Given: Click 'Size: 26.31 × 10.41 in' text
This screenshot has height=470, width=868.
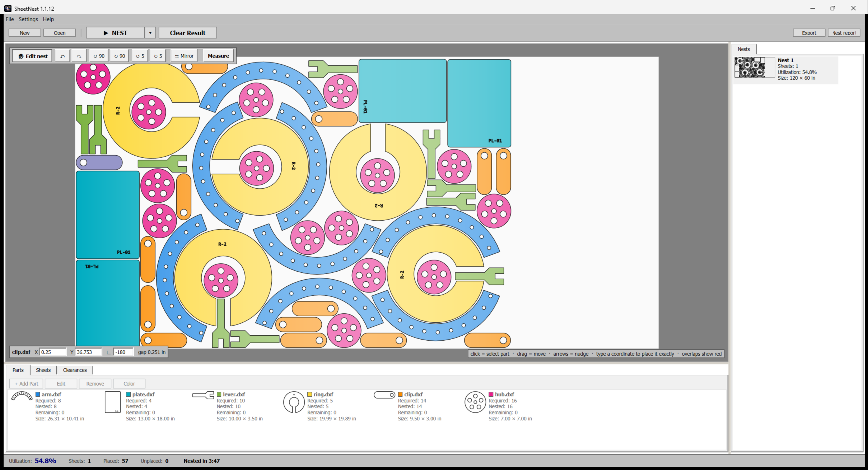Looking at the screenshot, I should [x=60, y=419].
